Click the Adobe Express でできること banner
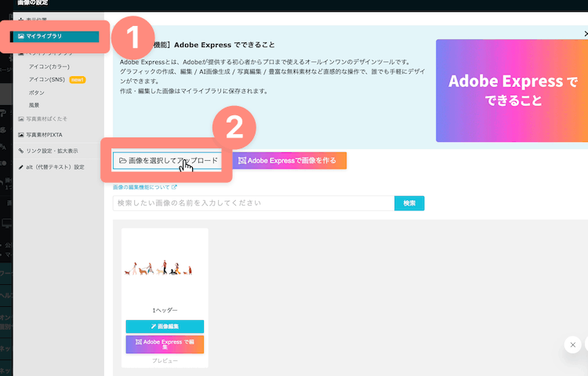Image resolution: width=588 pixels, height=376 pixels. click(x=511, y=90)
